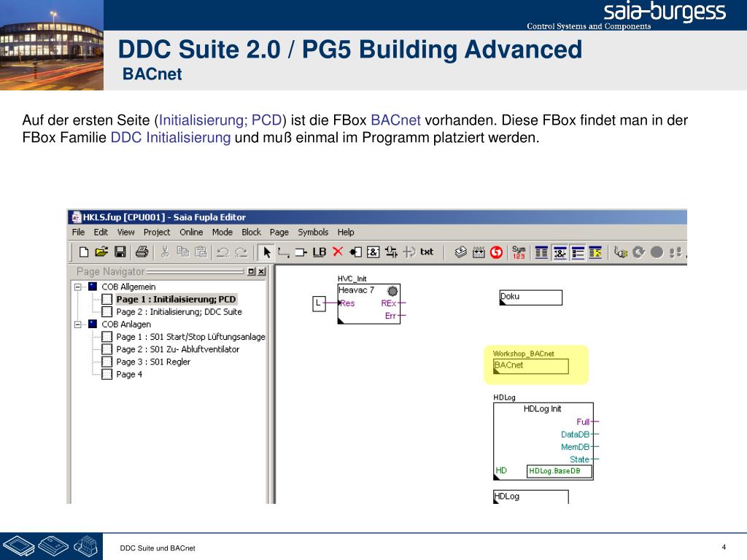Click the Heavac 7 gray status LED

[x=392, y=291]
